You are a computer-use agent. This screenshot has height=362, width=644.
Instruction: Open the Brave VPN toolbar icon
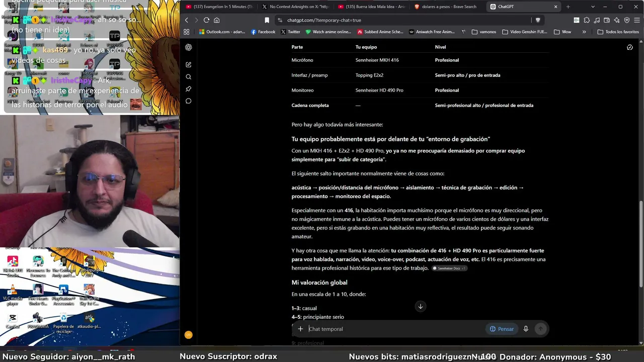627,20
